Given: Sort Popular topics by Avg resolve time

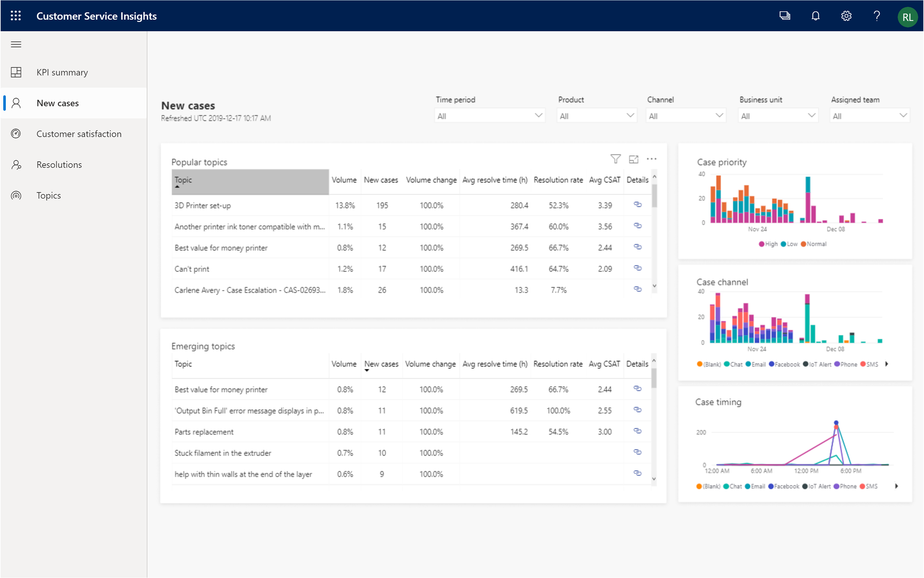Looking at the screenshot, I should pos(495,180).
